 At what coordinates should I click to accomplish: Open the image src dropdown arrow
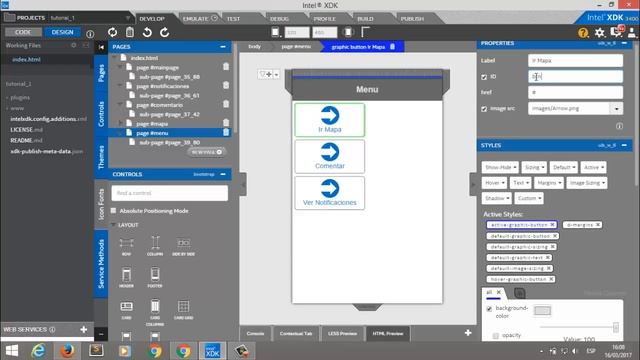click(616, 109)
